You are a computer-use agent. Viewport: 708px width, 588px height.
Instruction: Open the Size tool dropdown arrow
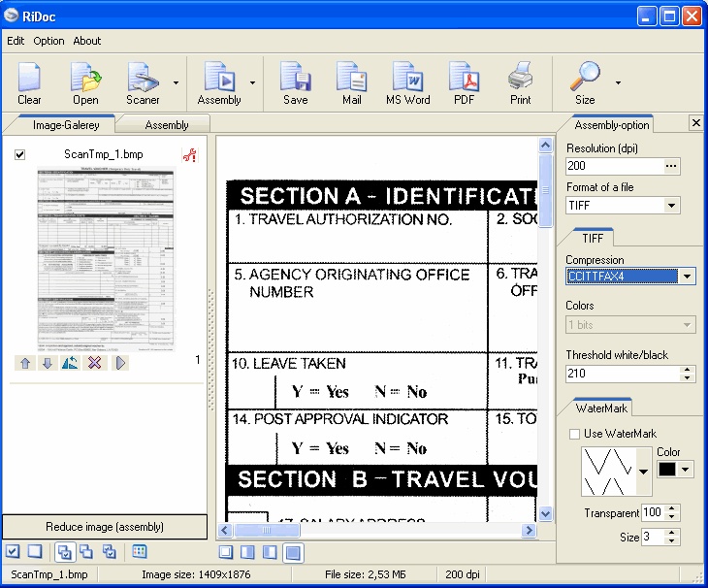[x=618, y=82]
